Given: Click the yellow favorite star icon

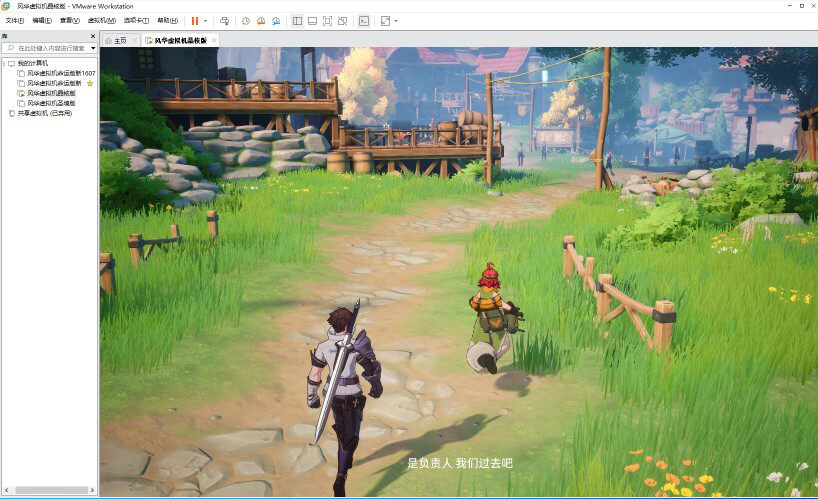Looking at the screenshot, I should click(90, 83).
